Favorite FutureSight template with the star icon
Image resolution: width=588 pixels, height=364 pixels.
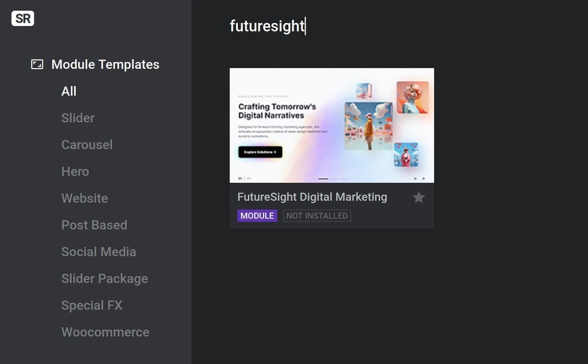(x=419, y=198)
